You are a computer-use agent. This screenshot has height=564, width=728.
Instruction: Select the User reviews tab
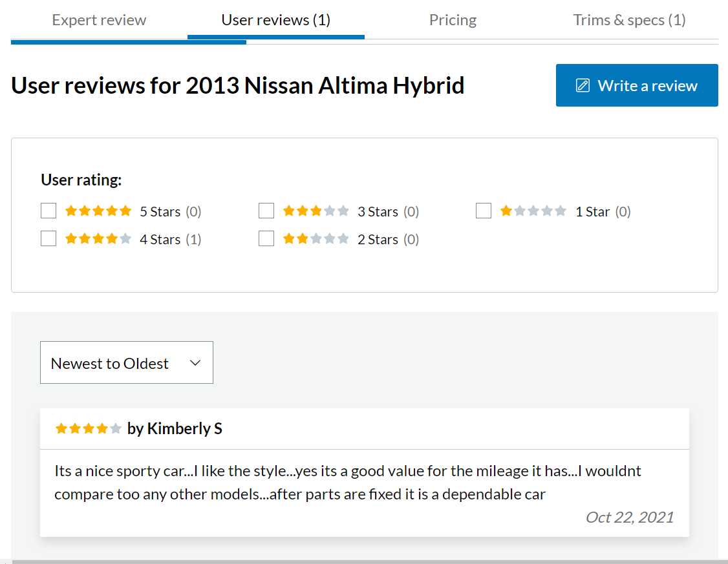(276, 20)
